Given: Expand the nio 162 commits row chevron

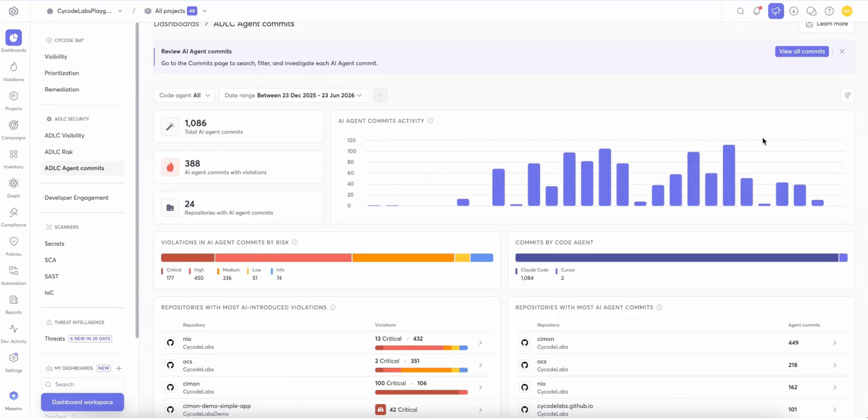Looking at the screenshot, I should point(835,387).
